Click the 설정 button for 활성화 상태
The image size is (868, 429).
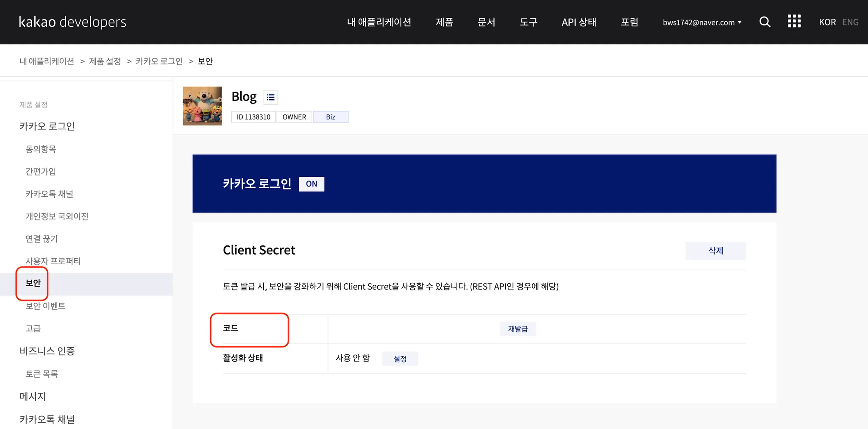(400, 359)
